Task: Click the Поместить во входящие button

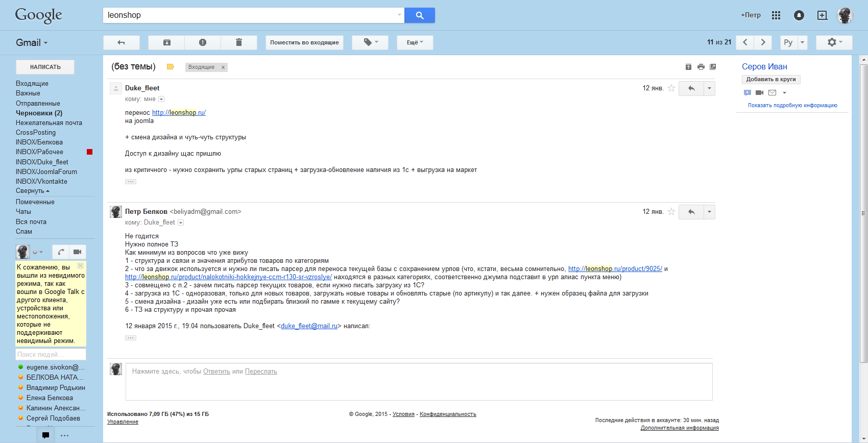Action: tap(304, 42)
